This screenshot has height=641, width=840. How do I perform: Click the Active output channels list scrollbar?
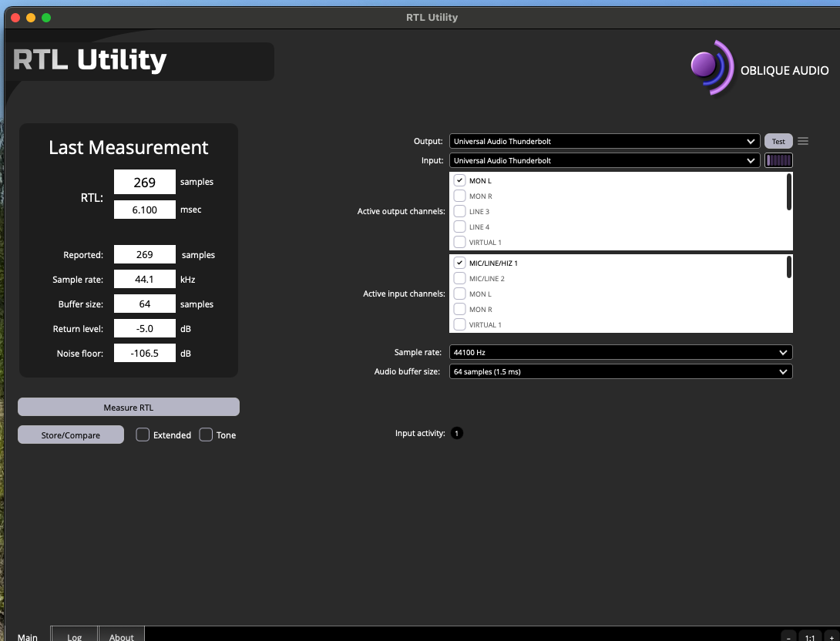click(x=788, y=193)
